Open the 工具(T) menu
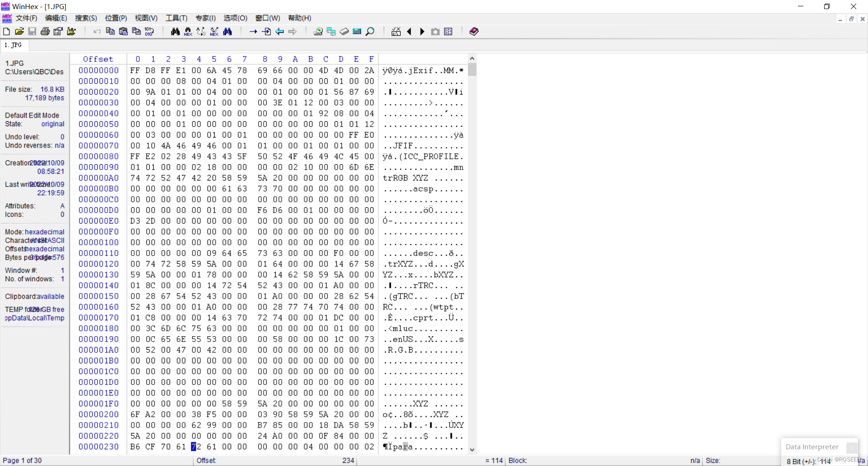 176,18
